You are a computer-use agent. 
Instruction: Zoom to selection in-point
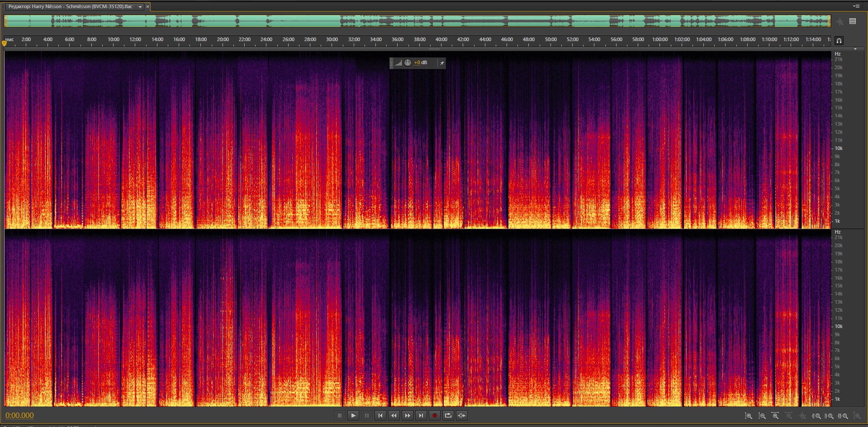(x=816, y=416)
